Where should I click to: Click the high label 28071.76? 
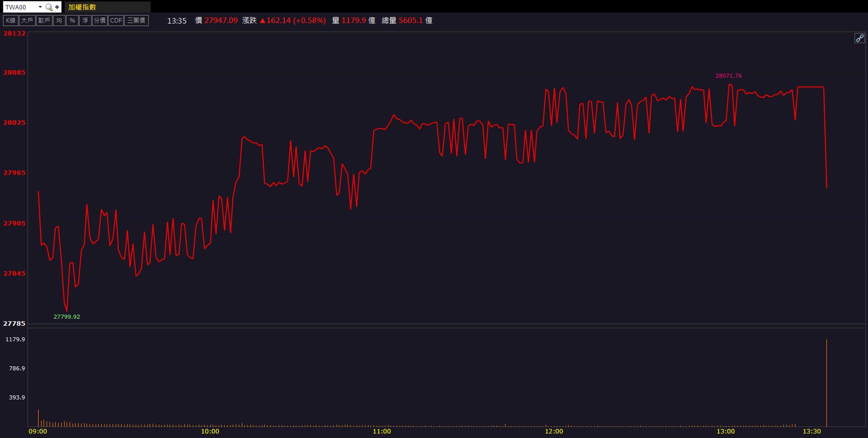728,76
